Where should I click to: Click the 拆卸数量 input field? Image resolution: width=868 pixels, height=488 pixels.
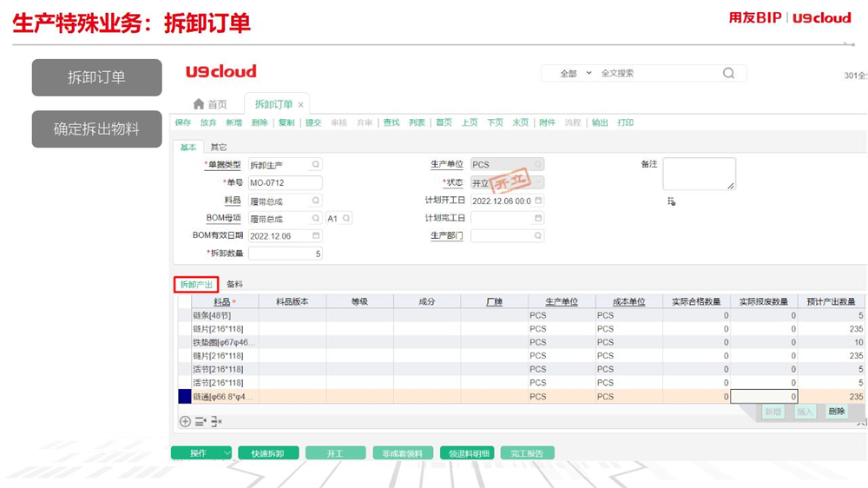coord(285,254)
